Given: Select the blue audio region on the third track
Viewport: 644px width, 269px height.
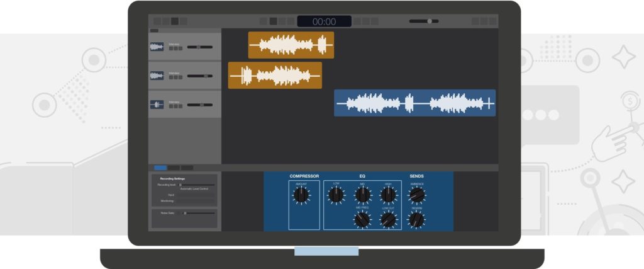Looking at the screenshot, I should pos(414,103).
